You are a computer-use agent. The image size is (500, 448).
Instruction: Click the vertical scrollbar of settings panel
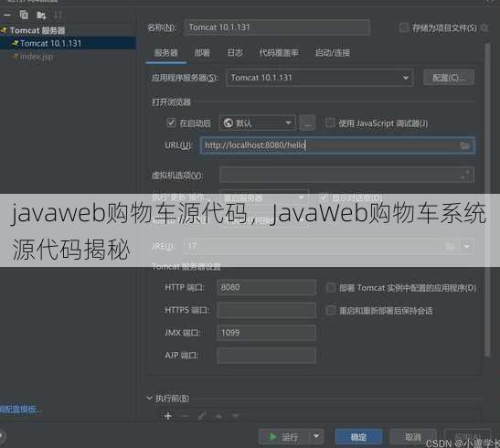coord(487,200)
